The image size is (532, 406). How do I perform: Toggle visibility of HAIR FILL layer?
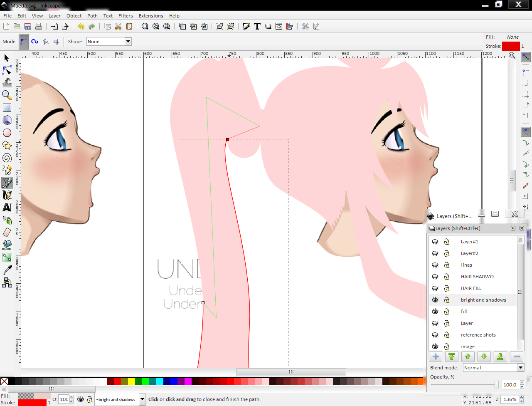pyautogui.click(x=435, y=288)
